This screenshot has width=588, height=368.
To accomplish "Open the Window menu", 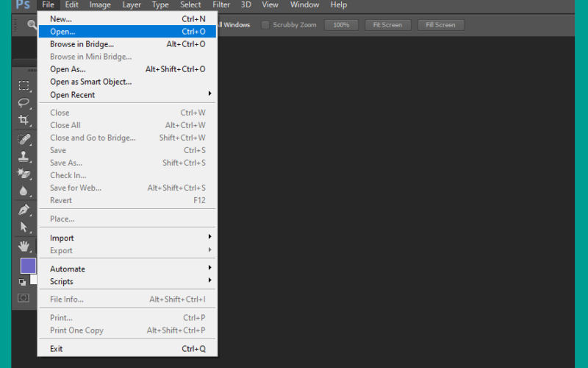I will tap(304, 5).
